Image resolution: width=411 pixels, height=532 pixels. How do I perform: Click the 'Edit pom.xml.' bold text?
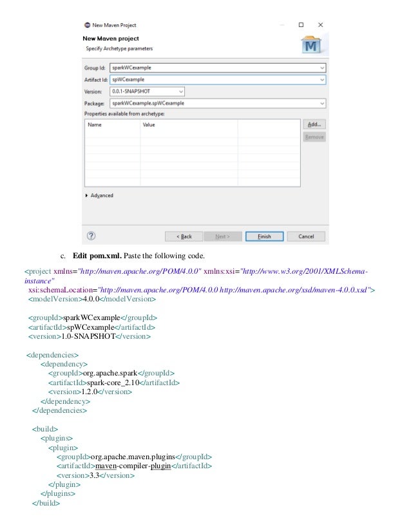[x=97, y=256]
